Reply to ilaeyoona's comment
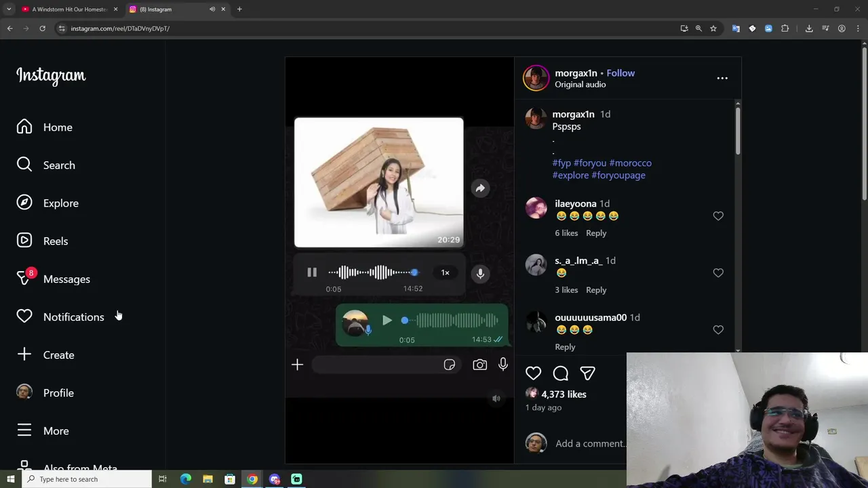Screen dimensions: 868x488 click(596, 233)
